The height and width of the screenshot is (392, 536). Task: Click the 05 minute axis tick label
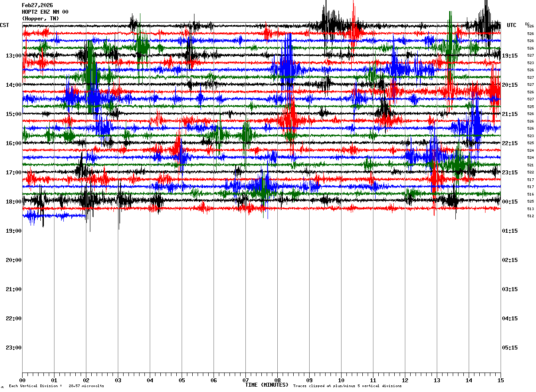[182, 380]
